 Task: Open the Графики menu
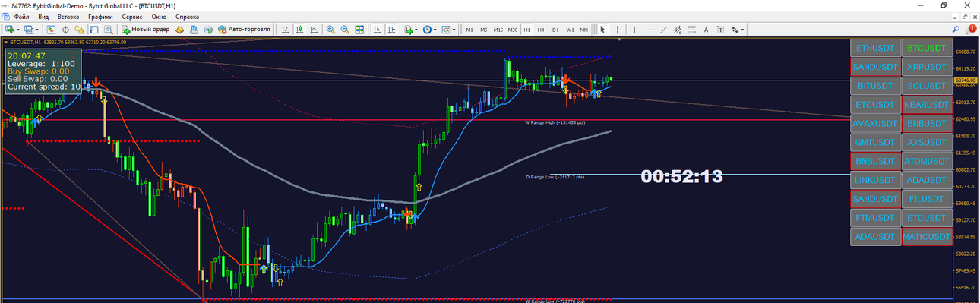(100, 16)
